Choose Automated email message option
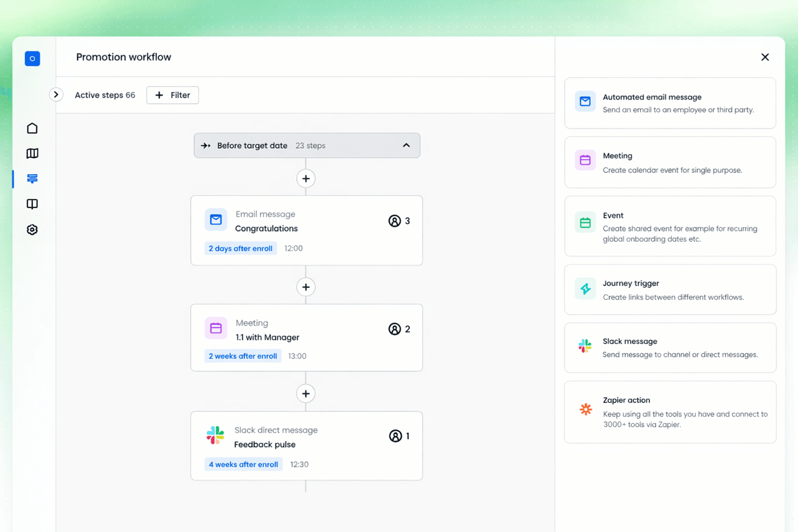The image size is (798, 532). [670, 103]
